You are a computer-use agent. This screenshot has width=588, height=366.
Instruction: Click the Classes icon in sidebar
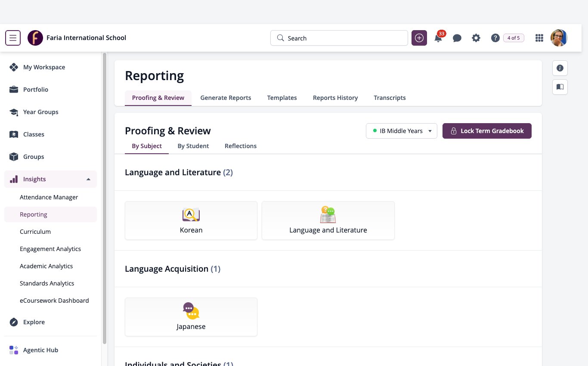pyautogui.click(x=14, y=134)
